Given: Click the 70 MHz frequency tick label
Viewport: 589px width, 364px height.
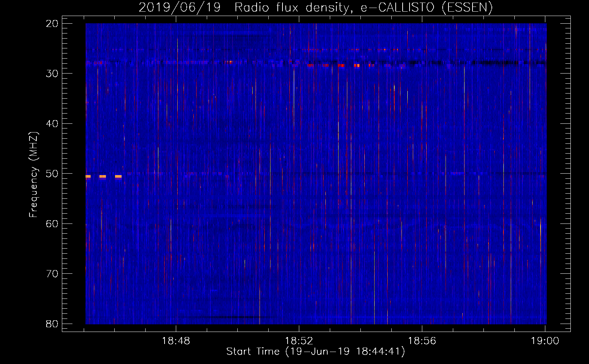Looking at the screenshot, I should coord(52,274).
